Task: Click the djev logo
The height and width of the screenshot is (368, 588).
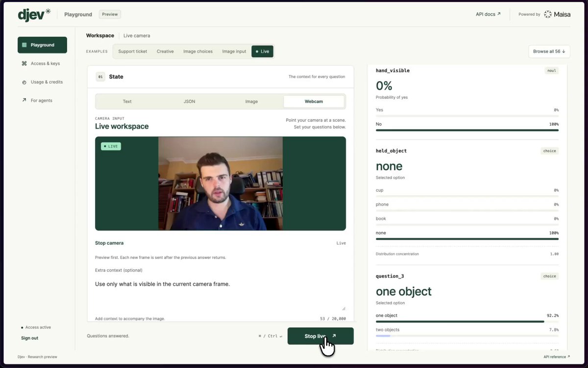Action: (x=34, y=14)
